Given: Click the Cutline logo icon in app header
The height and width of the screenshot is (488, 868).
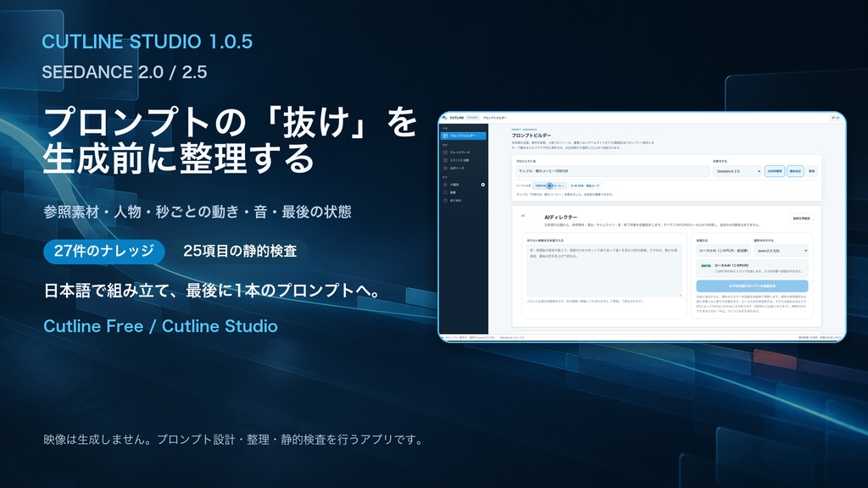Looking at the screenshot, I should point(444,118).
